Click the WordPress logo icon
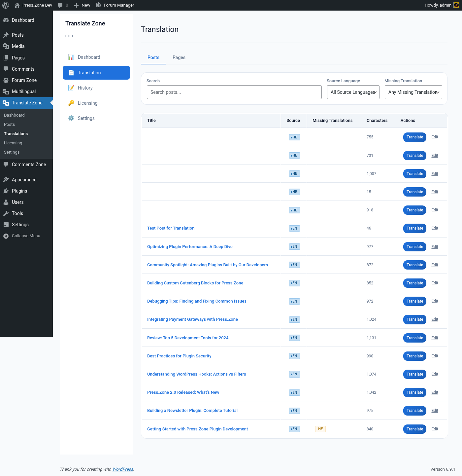This screenshot has width=462, height=476. coord(6,5)
